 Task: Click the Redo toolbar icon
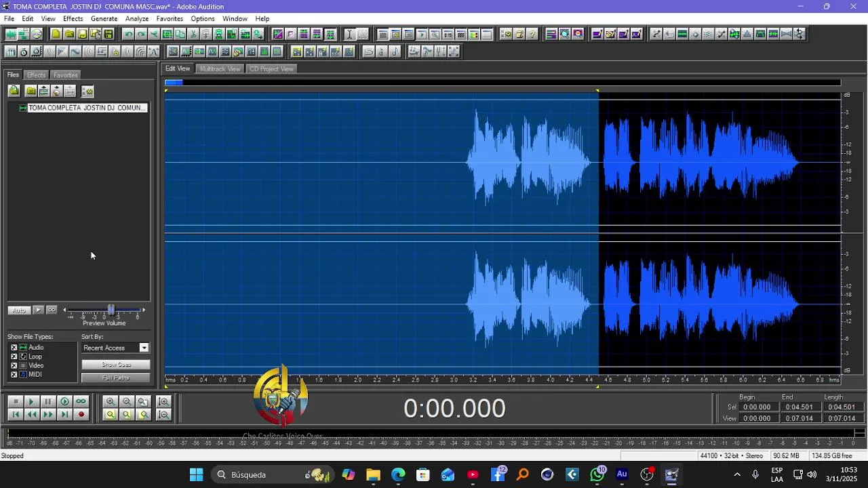click(141, 34)
